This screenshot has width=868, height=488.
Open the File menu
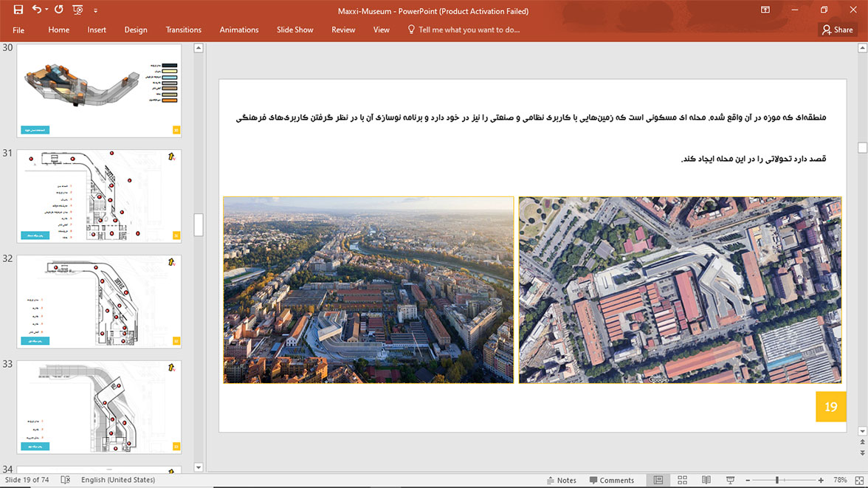pos(18,30)
